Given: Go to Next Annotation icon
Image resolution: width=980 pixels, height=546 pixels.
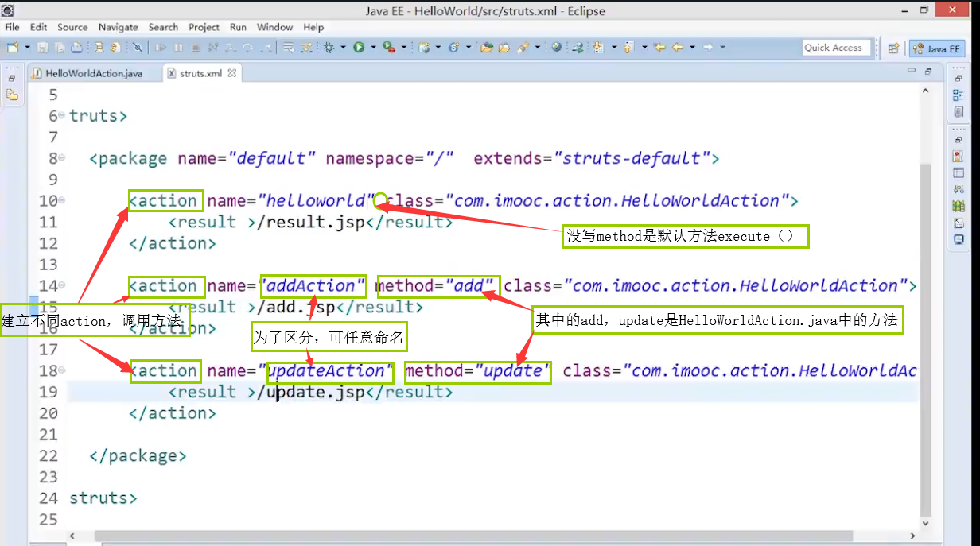Looking at the screenshot, I should point(597,48).
